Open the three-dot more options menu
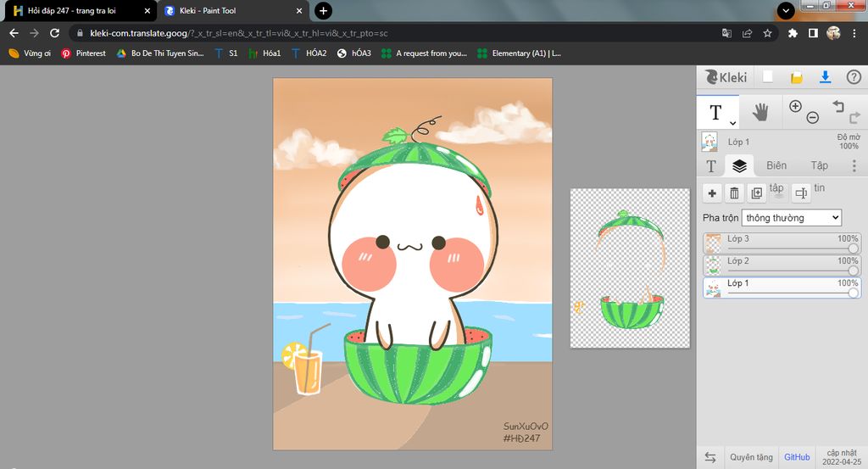The width and height of the screenshot is (868, 469). (x=854, y=165)
